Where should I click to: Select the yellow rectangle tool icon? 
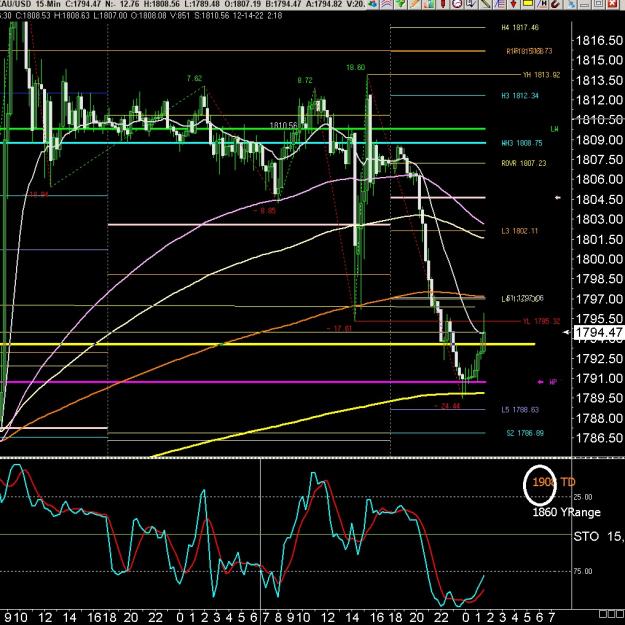point(527,4)
